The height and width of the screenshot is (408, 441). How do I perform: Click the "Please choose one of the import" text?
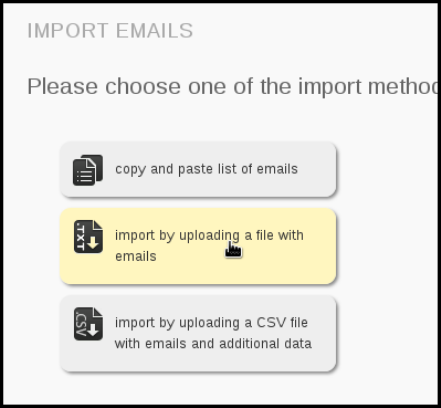tap(194, 86)
